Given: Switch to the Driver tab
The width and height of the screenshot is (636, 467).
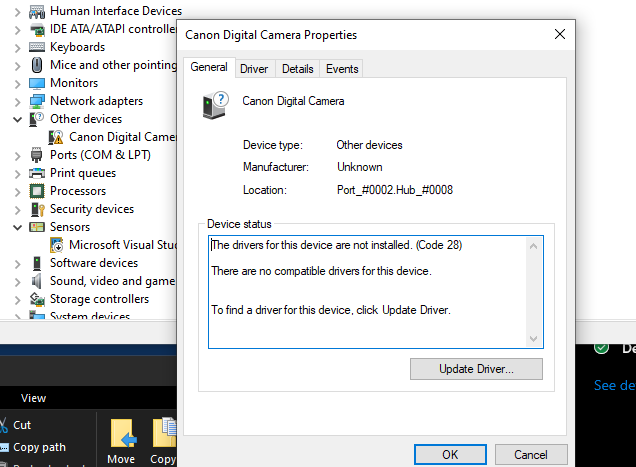Looking at the screenshot, I should (x=254, y=69).
